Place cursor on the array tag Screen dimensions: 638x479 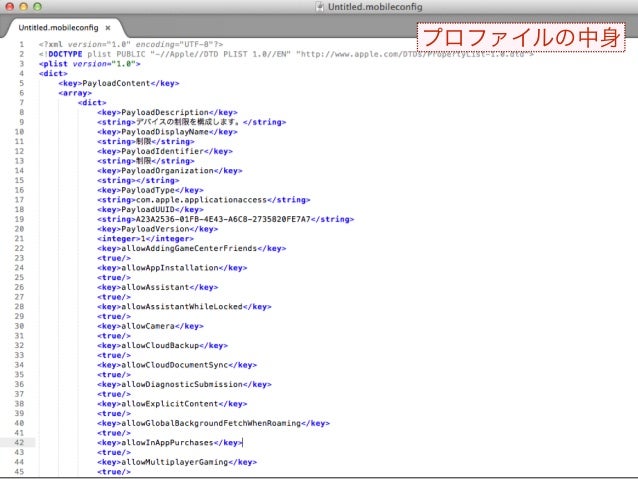tap(75, 93)
